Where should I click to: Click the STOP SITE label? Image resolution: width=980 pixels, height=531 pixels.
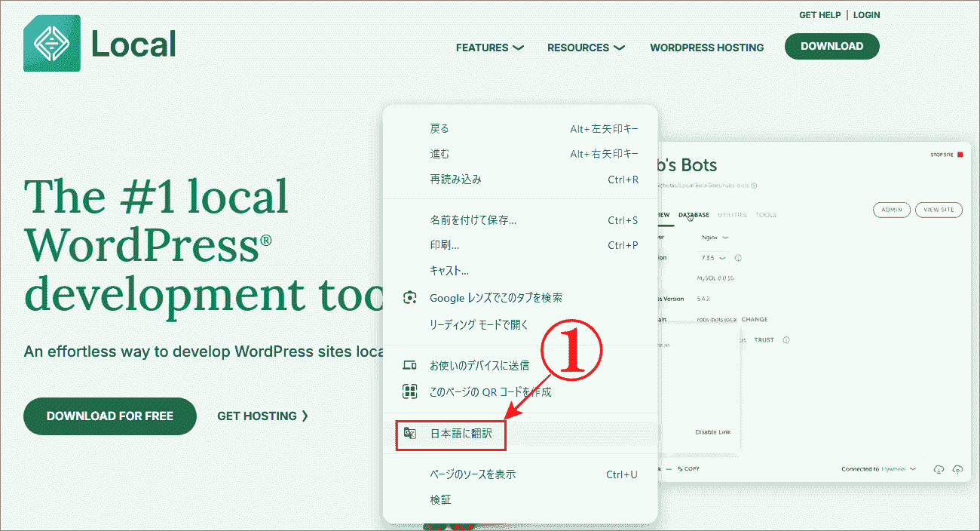click(942, 155)
